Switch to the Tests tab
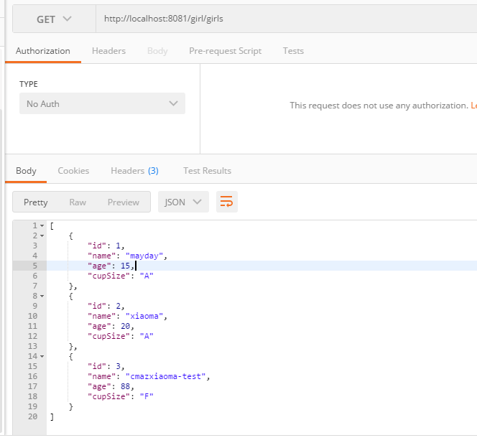Image resolution: width=477 pixels, height=448 pixels. pyautogui.click(x=293, y=51)
